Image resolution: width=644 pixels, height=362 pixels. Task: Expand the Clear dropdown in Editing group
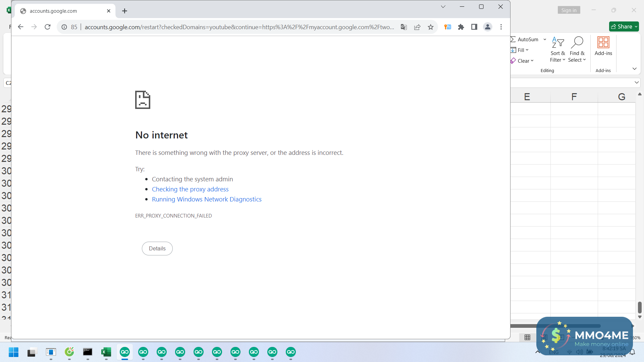(525, 61)
